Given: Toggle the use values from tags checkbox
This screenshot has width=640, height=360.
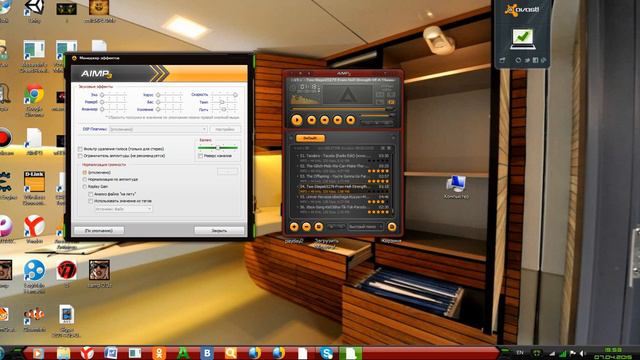Looking at the screenshot, I should 91,201.
